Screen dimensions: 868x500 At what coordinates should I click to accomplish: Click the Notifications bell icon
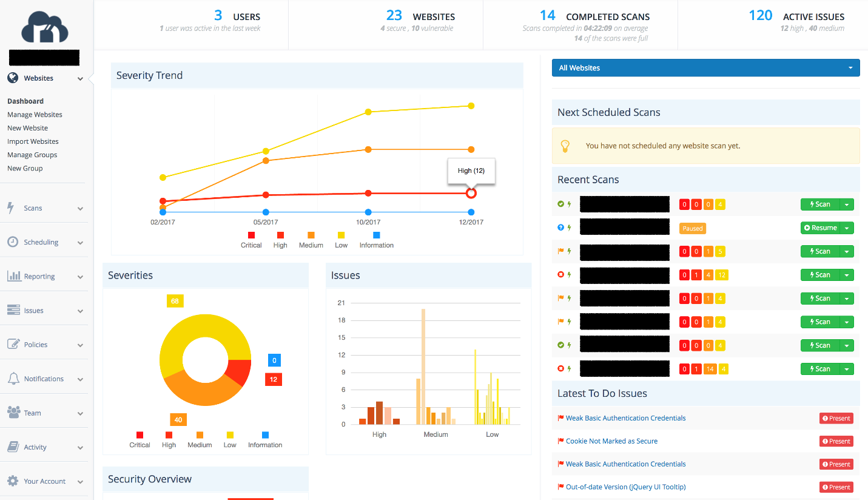(13, 379)
